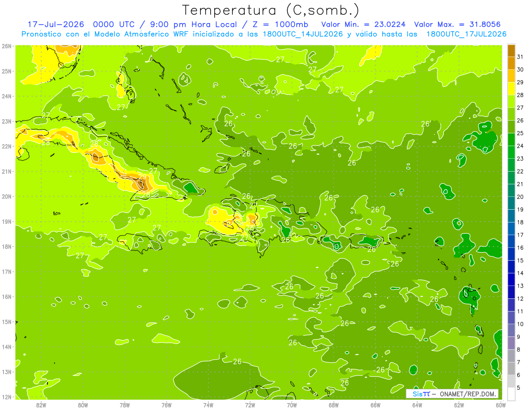The width and height of the screenshot is (532, 411).
Task: Click "Valor Max. = 31.8056" value
Action: tap(457, 24)
